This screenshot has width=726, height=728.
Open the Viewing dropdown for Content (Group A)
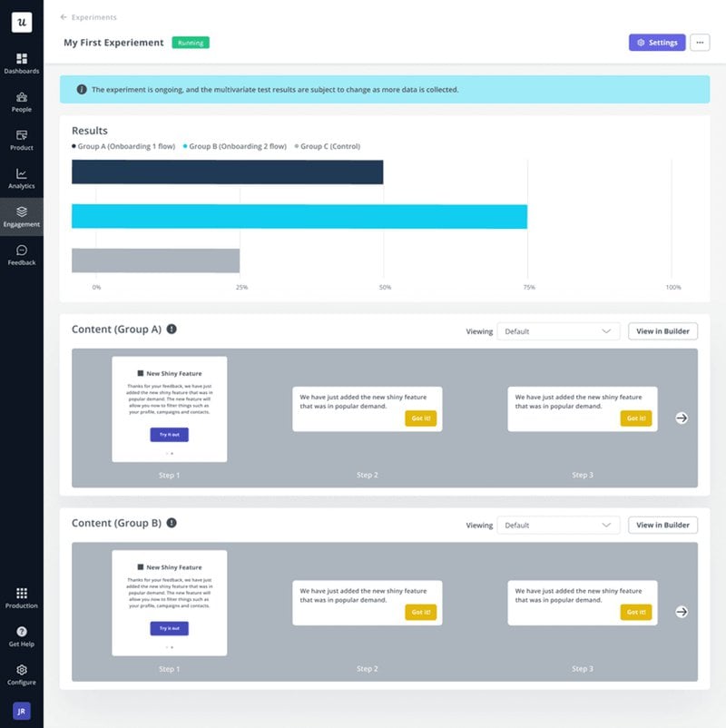click(558, 330)
